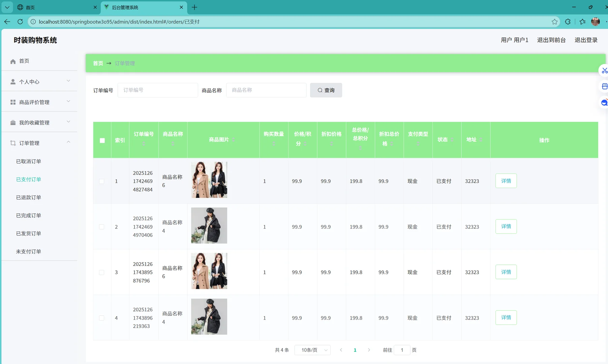Click the note floating icon on right edge

pos(604,86)
